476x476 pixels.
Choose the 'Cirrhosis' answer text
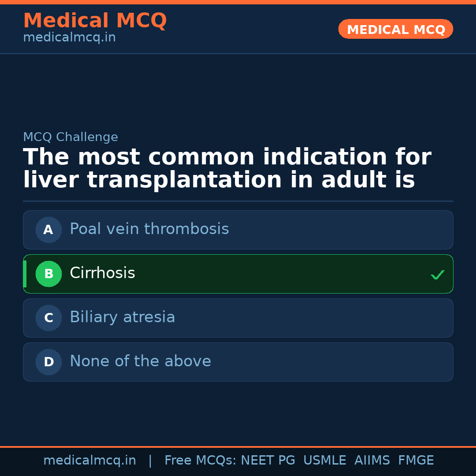[x=102, y=273]
